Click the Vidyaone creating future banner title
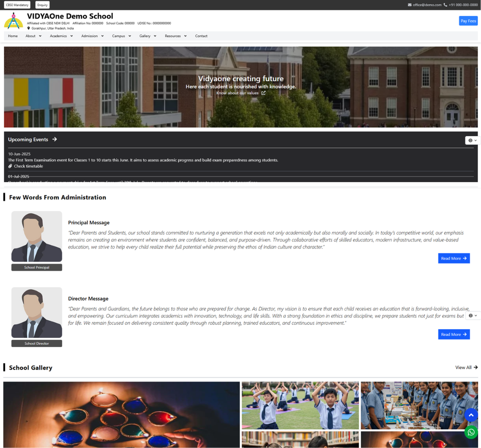The image size is (481, 448). click(x=241, y=79)
